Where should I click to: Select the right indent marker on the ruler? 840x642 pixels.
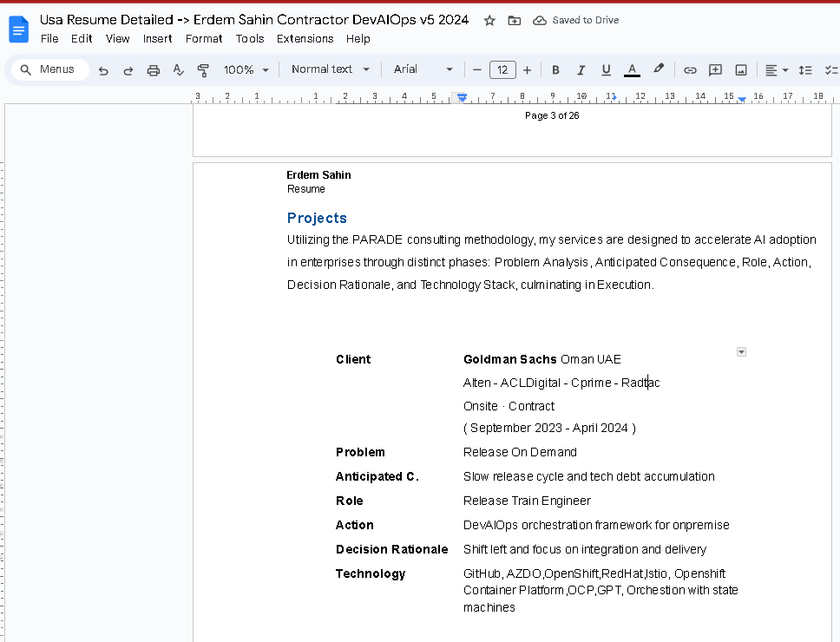coord(741,100)
